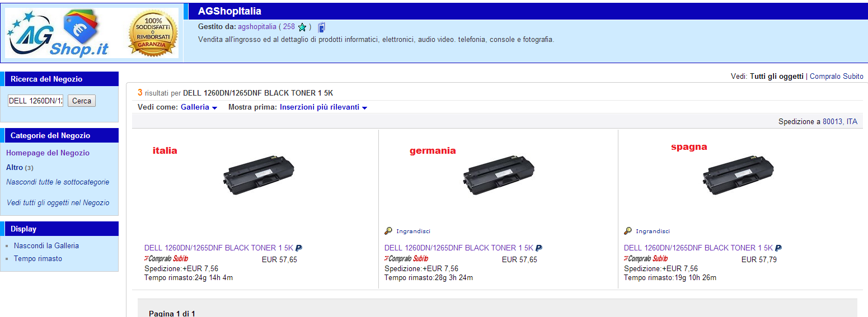Open the Vedi come Galleria dropdown
The image size is (868, 317).
[199, 107]
